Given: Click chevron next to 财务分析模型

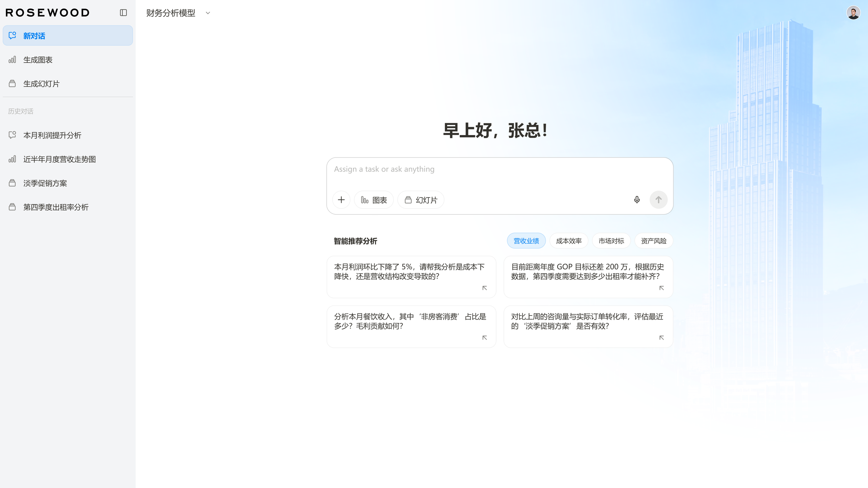Looking at the screenshot, I should pyautogui.click(x=208, y=13).
